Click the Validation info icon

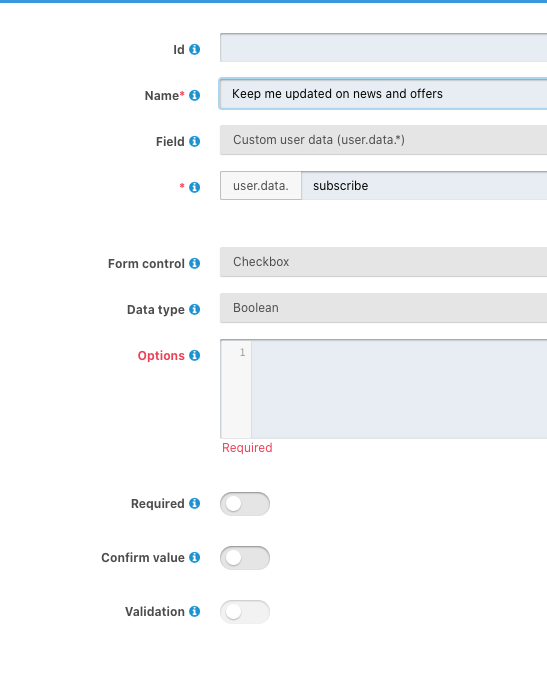194,612
